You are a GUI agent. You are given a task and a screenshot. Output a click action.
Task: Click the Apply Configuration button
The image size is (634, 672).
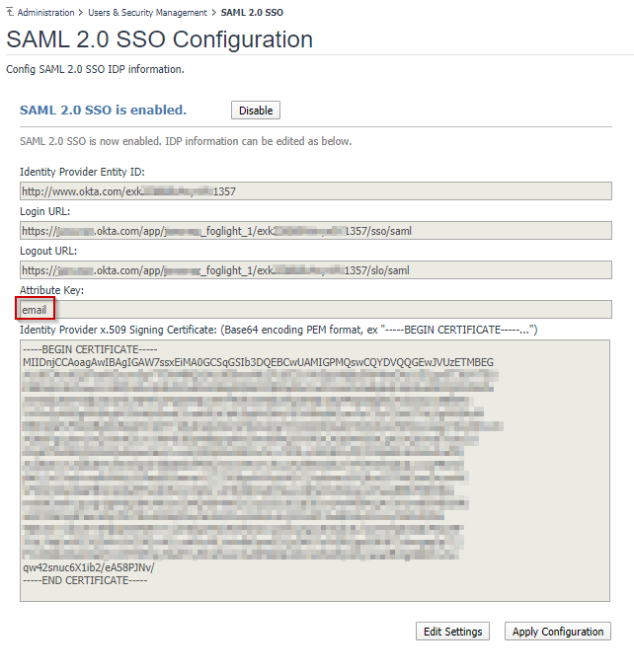click(558, 632)
